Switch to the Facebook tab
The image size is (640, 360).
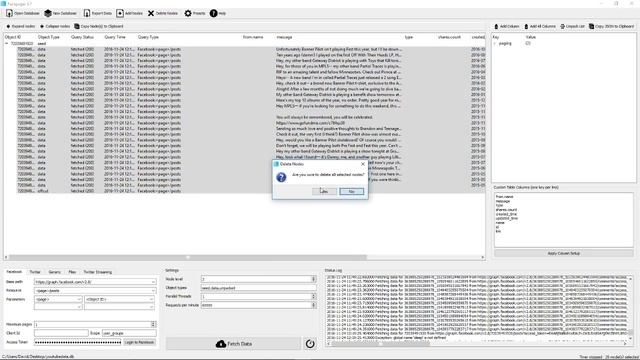tap(14, 272)
